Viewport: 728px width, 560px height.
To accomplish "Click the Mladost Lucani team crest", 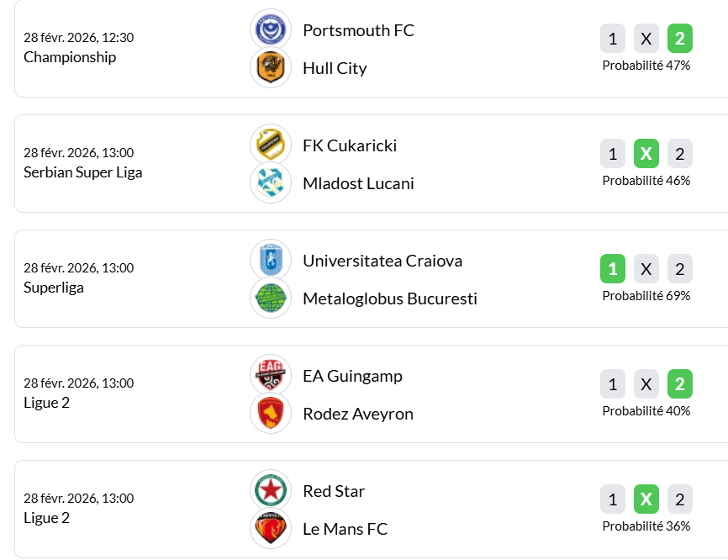I will tap(271, 183).
